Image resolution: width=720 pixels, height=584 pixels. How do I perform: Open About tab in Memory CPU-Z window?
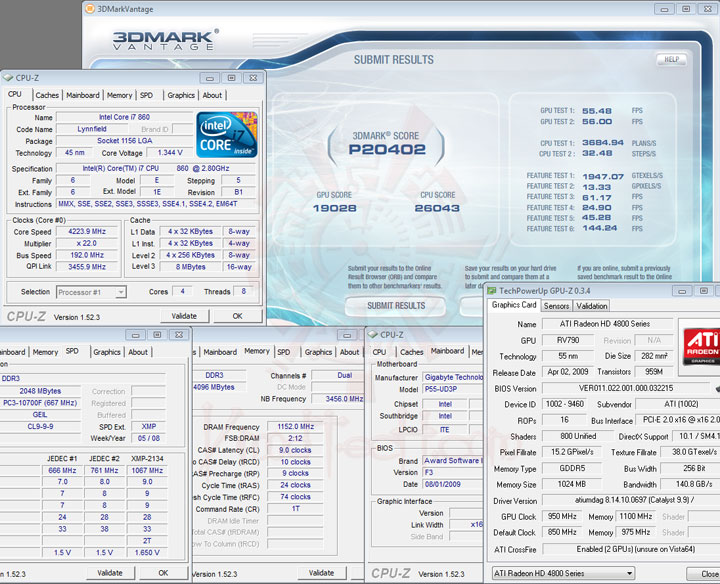tap(349, 352)
